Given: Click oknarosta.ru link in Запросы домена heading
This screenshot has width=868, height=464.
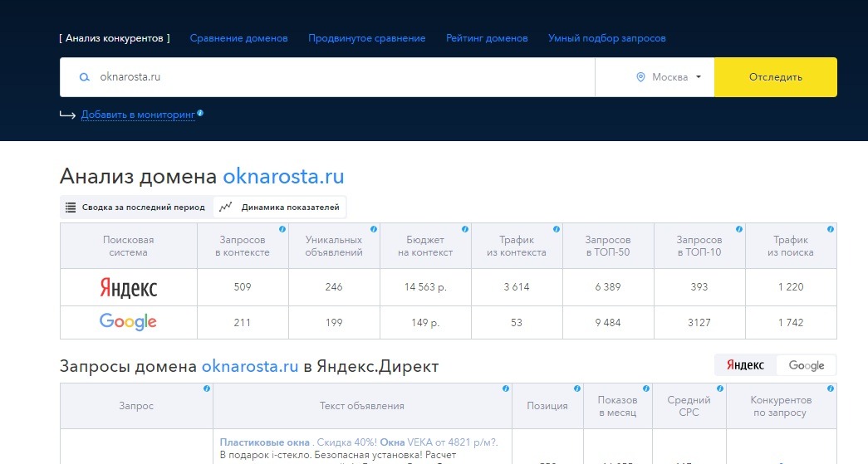Looking at the screenshot, I should tap(250, 366).
